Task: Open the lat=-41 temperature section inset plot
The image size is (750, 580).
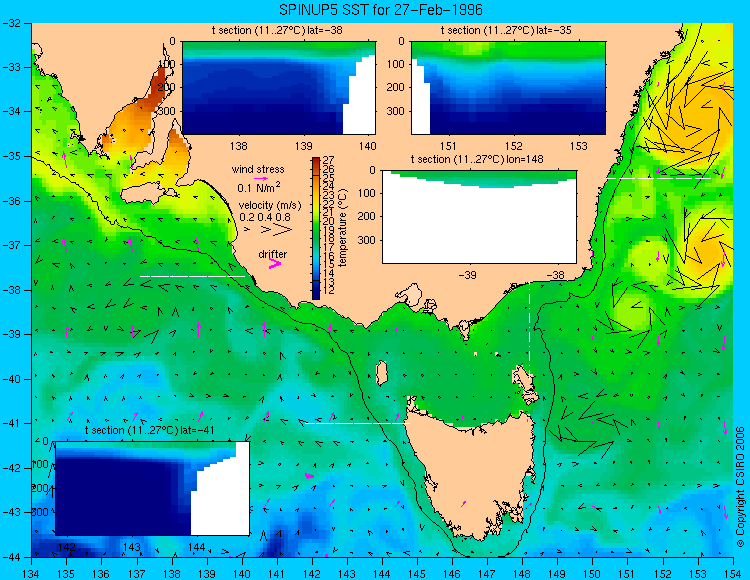Action: [153, 488]
